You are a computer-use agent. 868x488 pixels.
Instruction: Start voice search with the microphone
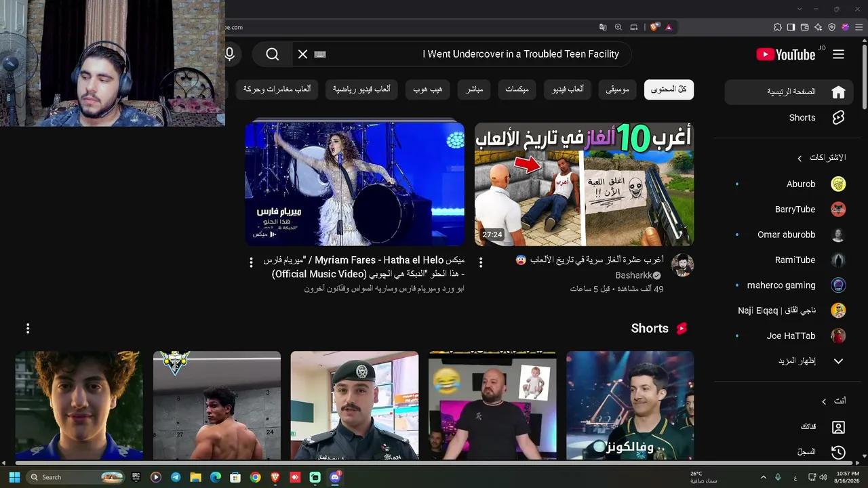[x=230, y=54]
